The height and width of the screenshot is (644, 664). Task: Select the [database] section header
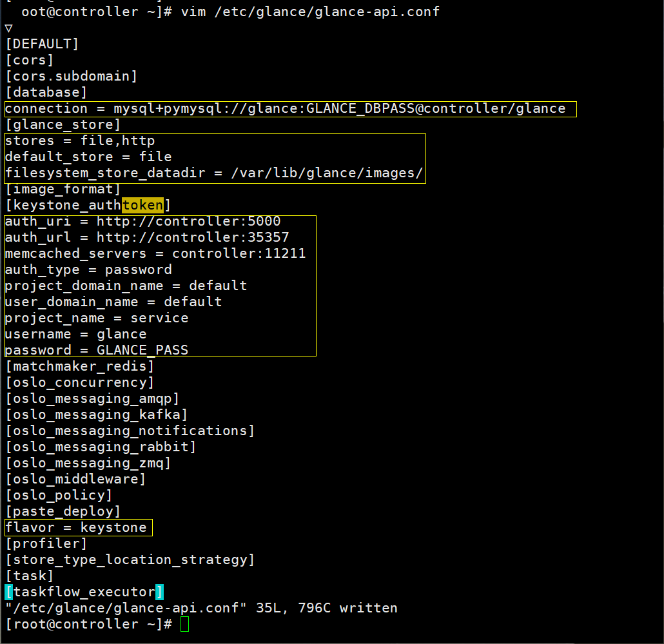pos(46,92)
